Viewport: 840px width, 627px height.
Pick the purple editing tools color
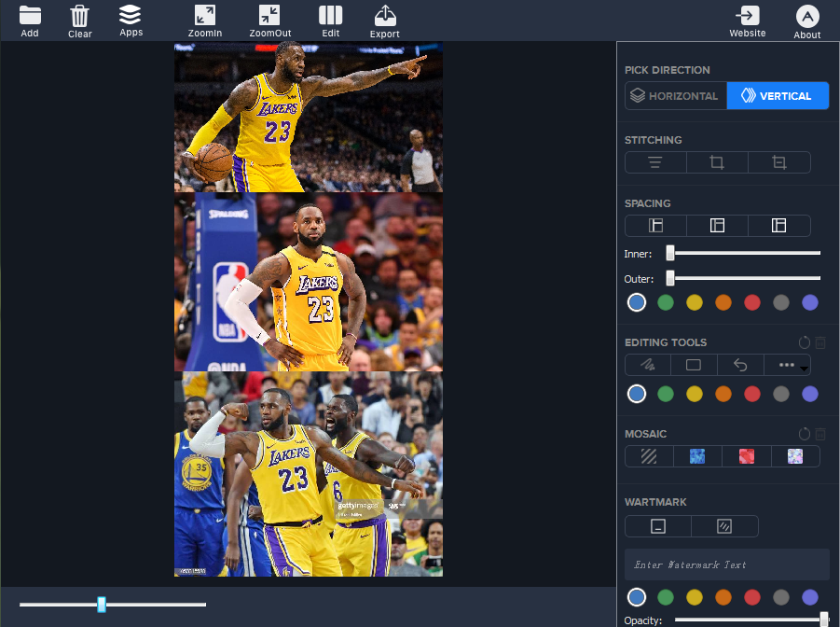pos(810,395)
